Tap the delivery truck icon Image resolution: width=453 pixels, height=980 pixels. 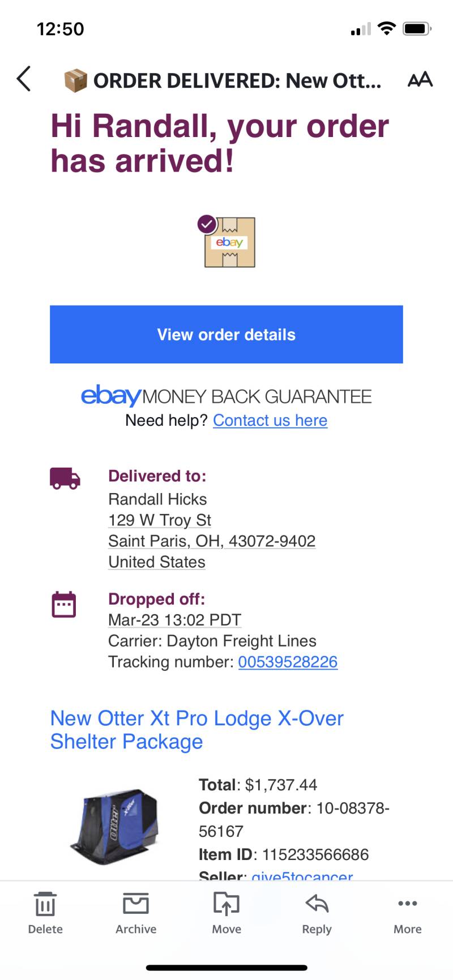[x=65, y=478]
